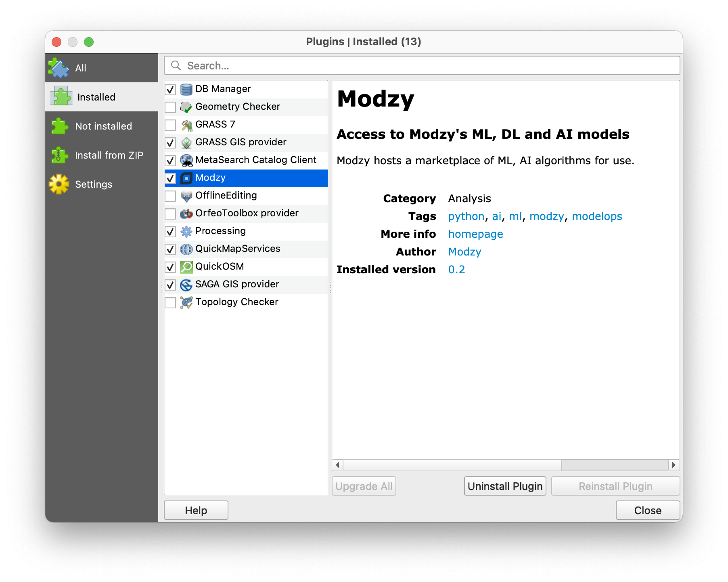Viewport: 728px width, 582px height.
Task: Click the python tag link
Action: point(466,216)
